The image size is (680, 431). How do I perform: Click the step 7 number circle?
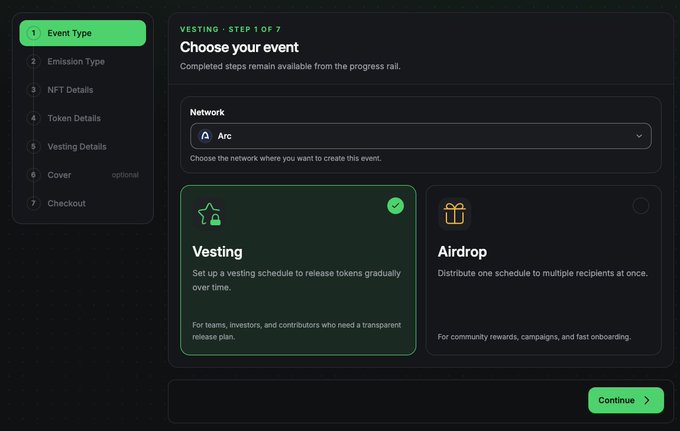point(33,203)
